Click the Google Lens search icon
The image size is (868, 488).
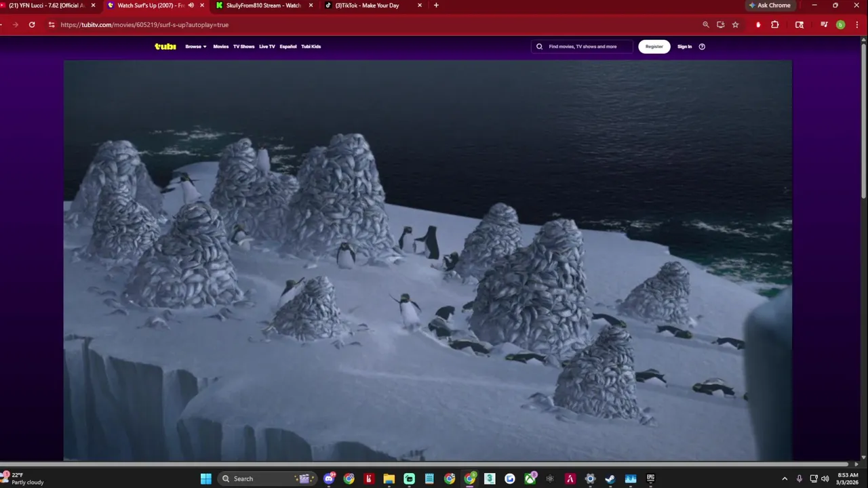coord(800,24)
